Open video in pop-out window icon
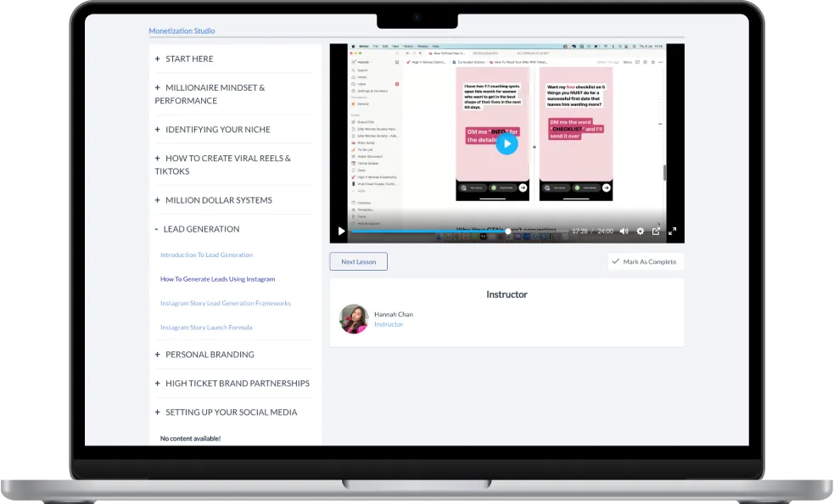Viewport: 834px width, 504px height. [x=657, y=231]
